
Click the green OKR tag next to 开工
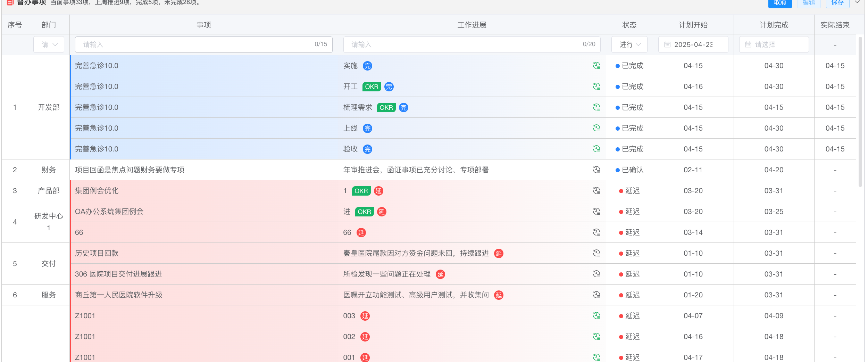click(x=372, y=87)
